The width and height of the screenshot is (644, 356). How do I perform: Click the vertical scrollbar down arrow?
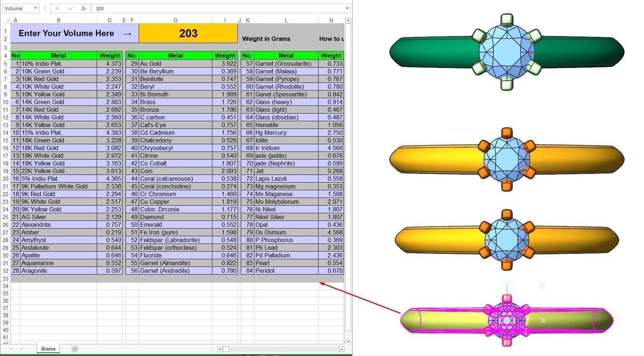[348, 342]
